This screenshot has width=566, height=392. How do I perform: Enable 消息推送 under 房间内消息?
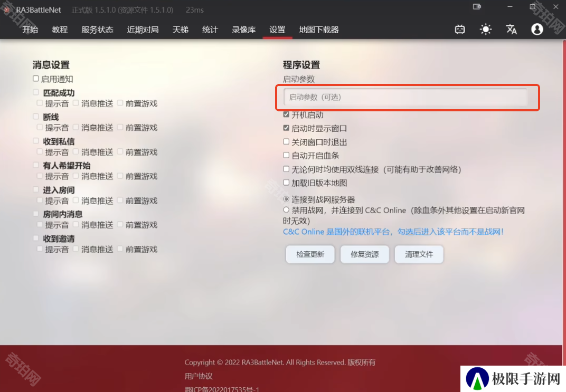coord(76,225)
